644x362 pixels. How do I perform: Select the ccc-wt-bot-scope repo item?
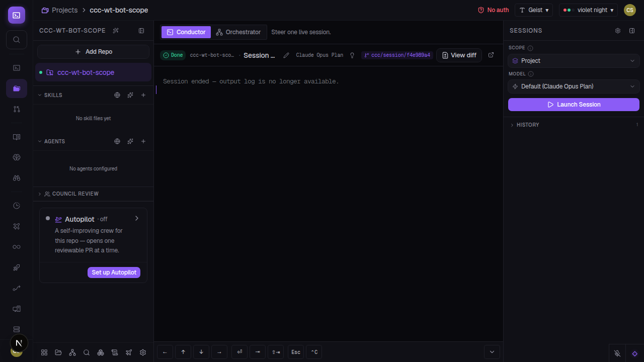pos(93,72)
